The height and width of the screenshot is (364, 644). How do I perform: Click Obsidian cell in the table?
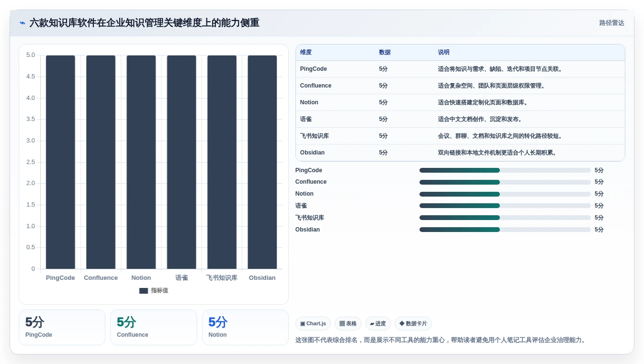pos(312,153)
